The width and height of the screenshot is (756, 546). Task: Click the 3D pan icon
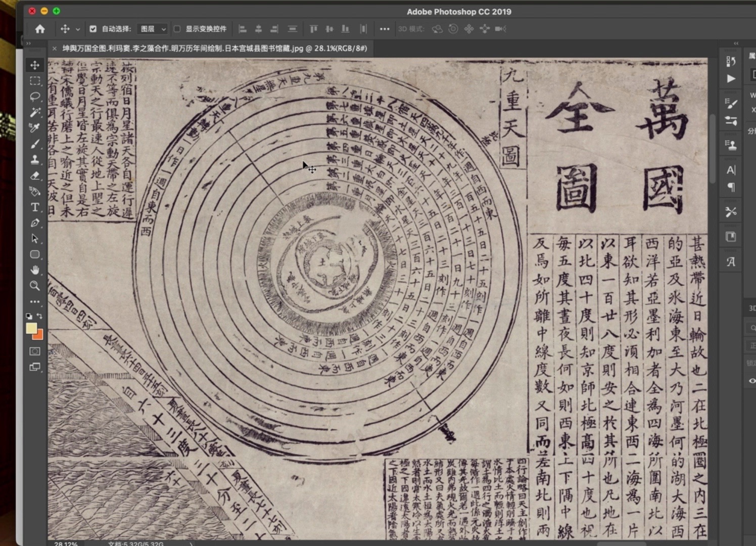469,29
